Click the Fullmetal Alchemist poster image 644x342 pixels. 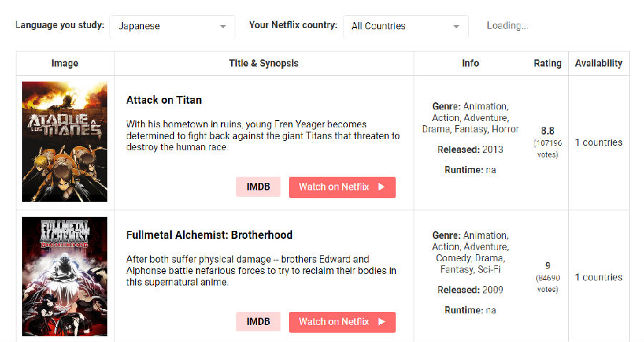click(x=64, y=276)
